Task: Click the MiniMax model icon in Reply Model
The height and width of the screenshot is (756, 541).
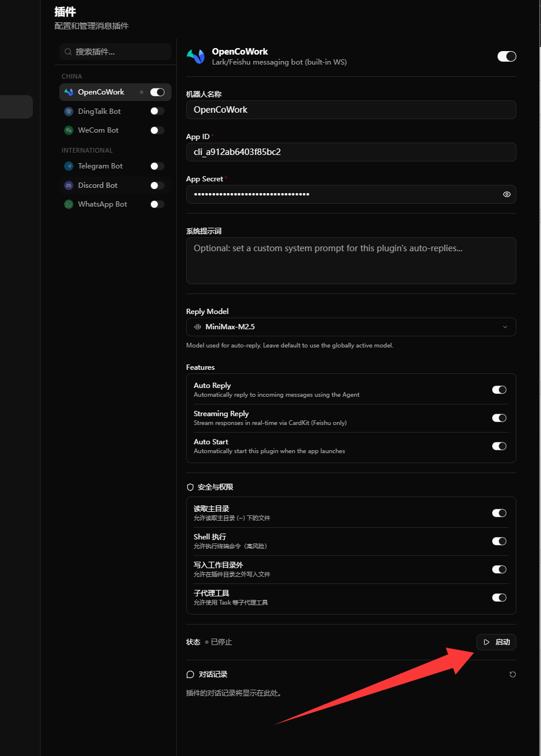Action: coord(197,327)
